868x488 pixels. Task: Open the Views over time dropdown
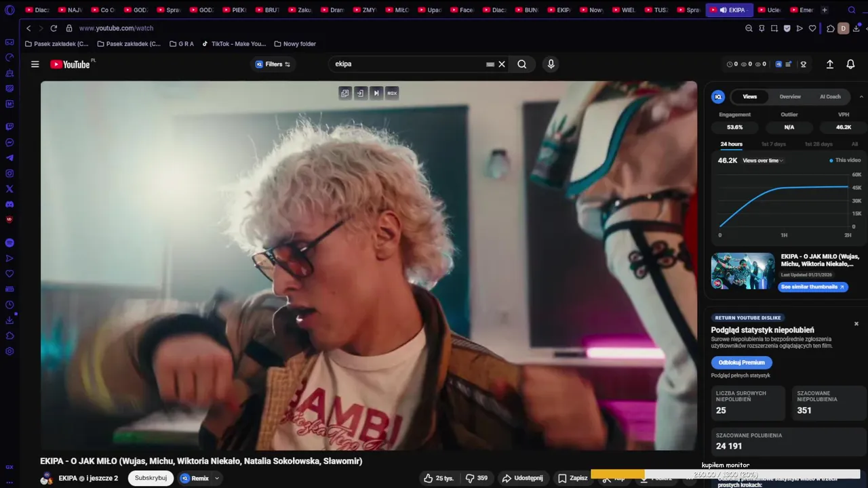763,161
